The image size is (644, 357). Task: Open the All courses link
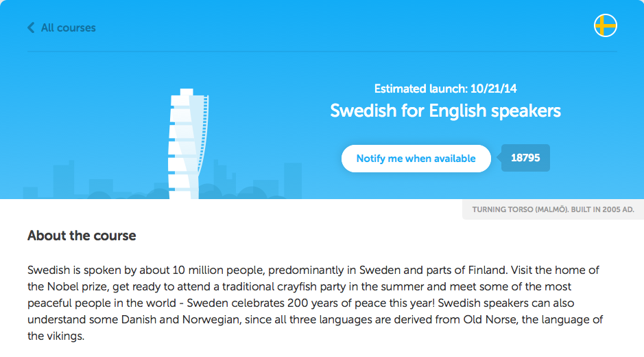[68, 27]
